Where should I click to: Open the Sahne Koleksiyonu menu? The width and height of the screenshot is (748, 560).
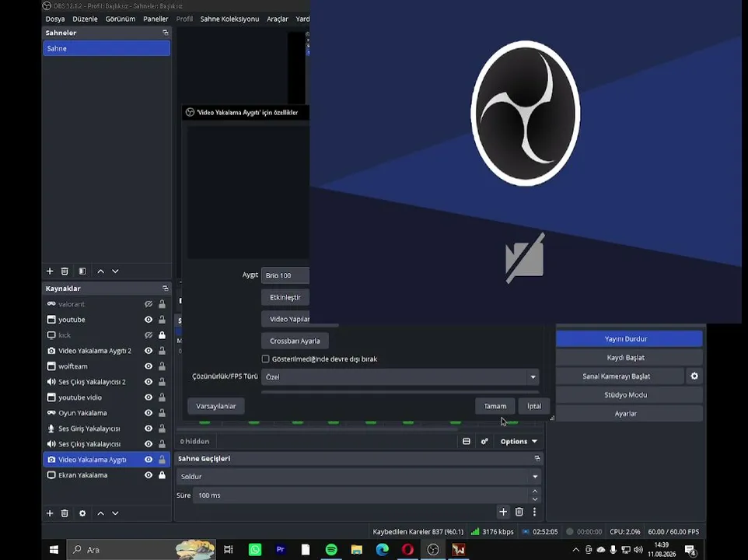click(229, 19)
